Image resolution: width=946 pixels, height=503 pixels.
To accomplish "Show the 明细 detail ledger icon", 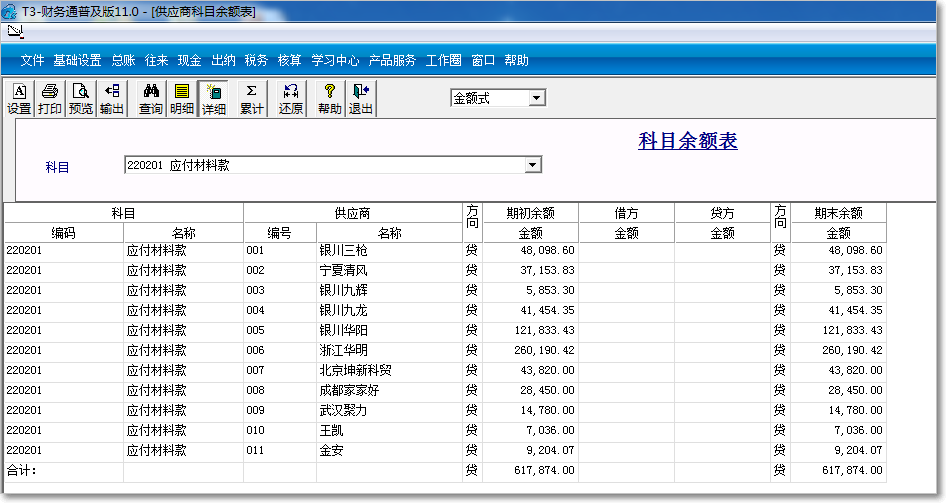I will click(182, 99).
